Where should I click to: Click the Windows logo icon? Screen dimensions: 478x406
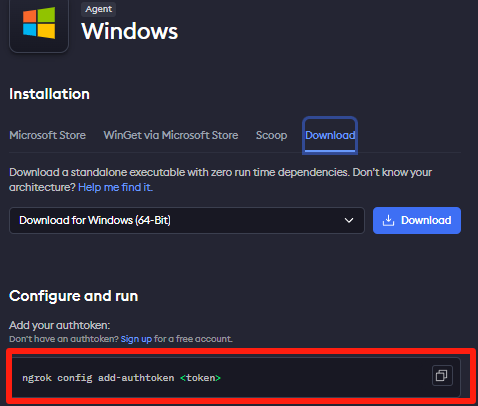pos(39,23)
